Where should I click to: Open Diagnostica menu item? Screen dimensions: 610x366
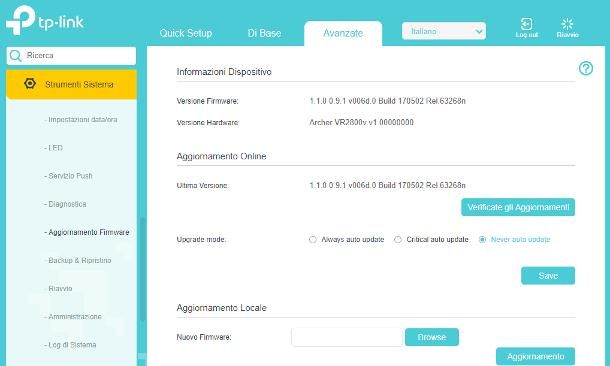pos(65,204)
